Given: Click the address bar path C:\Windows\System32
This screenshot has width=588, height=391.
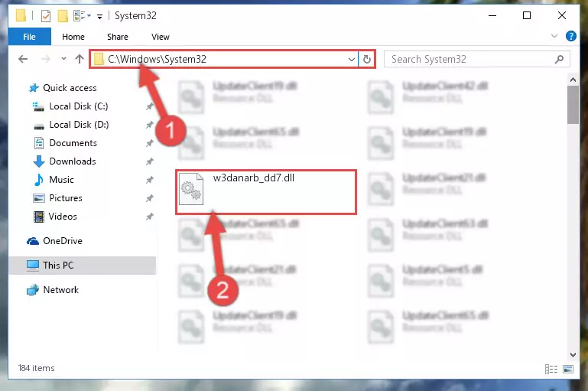Looking at the screenshot, I should pyautogui.click(x=157, y=59).
